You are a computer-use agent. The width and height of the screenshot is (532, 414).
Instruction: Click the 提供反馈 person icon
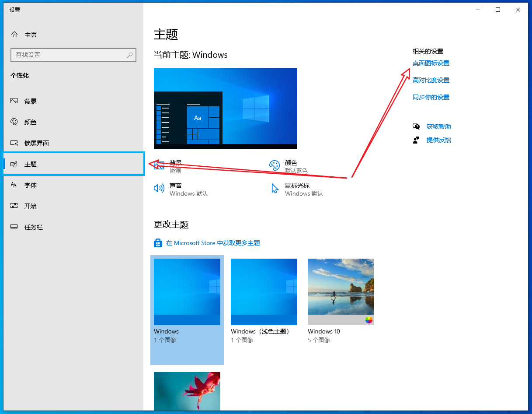click(x=416, y=140)
